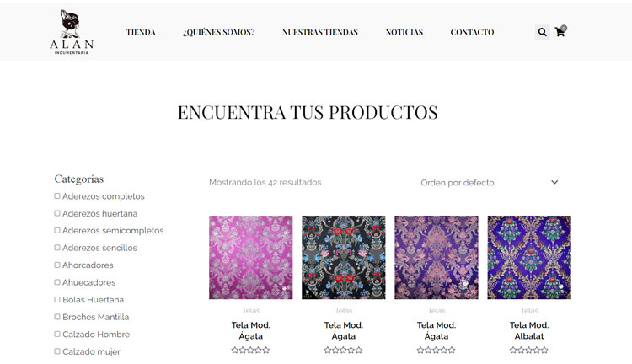The height and width of the screenshot is (364, 632).
Task: Tick the Ahorcadores checkbox
Action: [57, 265]
